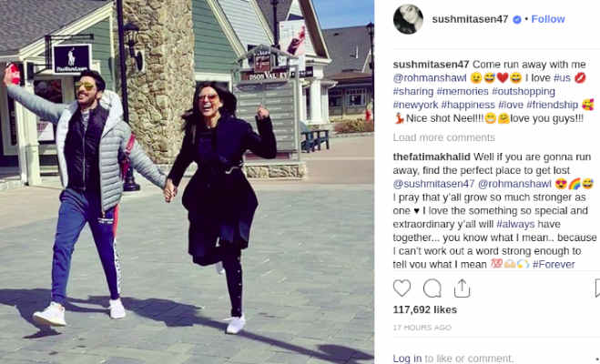Screen dimensions: 600x364
Task: Open the #newyork hashtag
Action: pyautogui.click(x=415, y=105)
